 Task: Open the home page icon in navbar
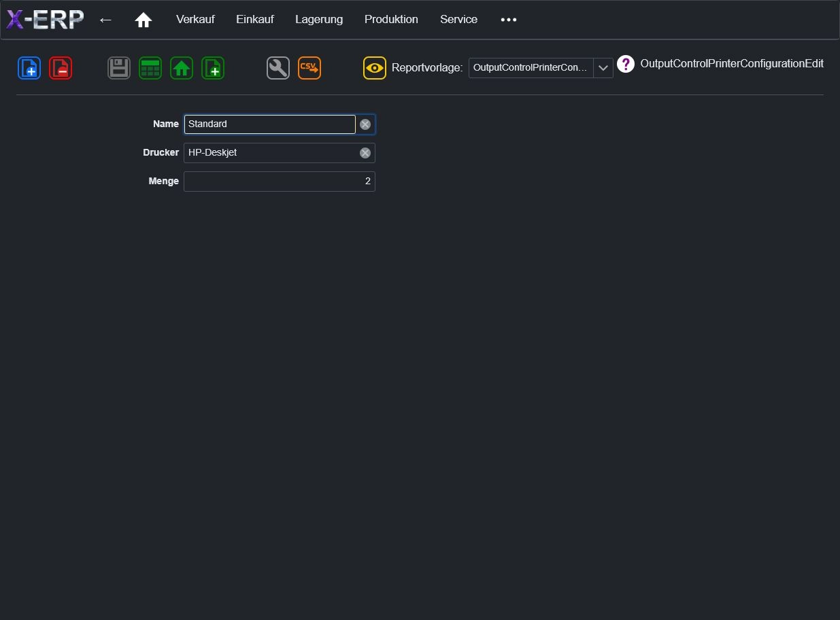(x=143, y=20)
